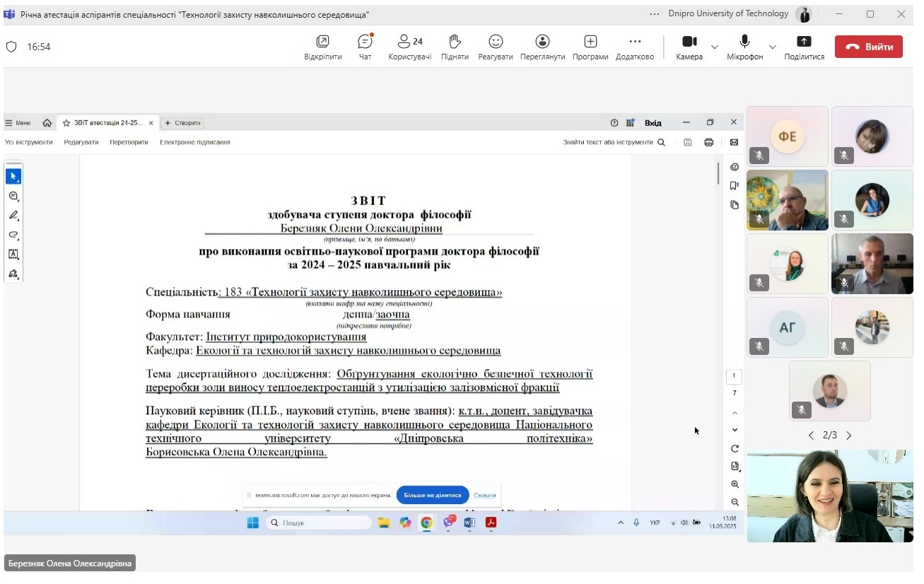Expand the camera options dropdown arrow

point(715,47)
